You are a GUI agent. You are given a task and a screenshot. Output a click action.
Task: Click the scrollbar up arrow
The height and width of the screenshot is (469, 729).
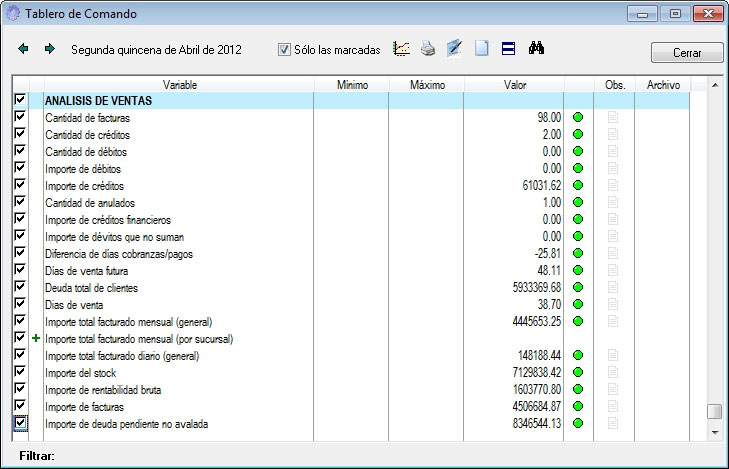(714, 85)
